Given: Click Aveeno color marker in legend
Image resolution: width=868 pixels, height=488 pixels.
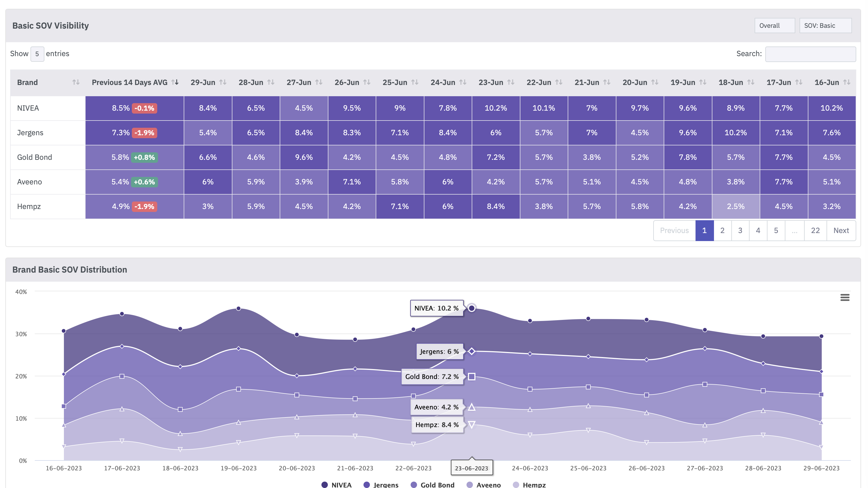Looking at the screenshot, I should 469,485.
